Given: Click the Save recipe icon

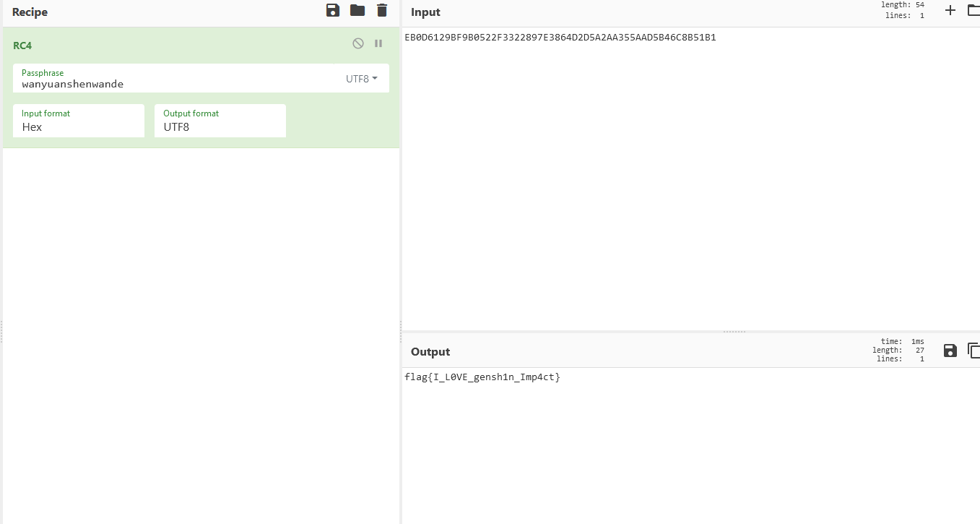Looking at the screenshot, I should click(x=333, y=10).
